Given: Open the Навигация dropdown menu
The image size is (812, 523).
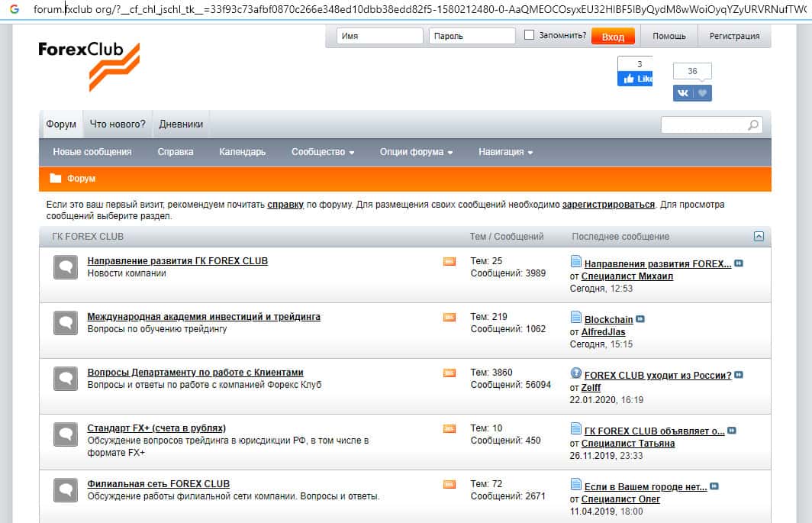Looking at the screenshot, I should tap(505, 152).
